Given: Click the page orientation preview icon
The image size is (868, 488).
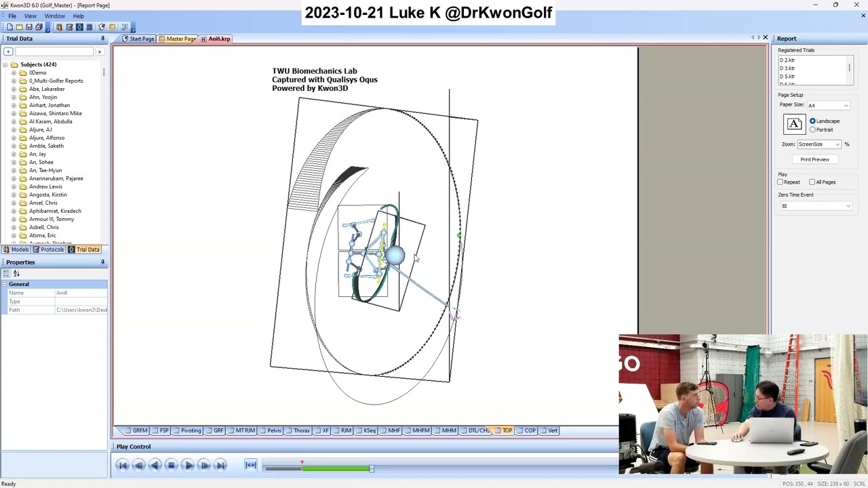Looking at the screenshot, I should [x=794, y=125].
